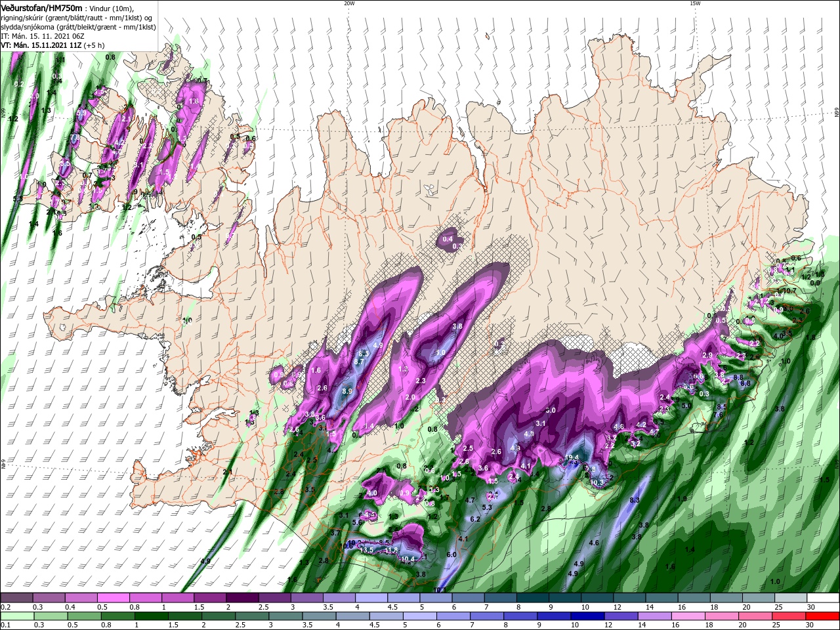Image resolution: width=840 pixels, height=630 pixels.
Task: Click the 19.4 precipitation value on south coast
Action: point(571,458)
